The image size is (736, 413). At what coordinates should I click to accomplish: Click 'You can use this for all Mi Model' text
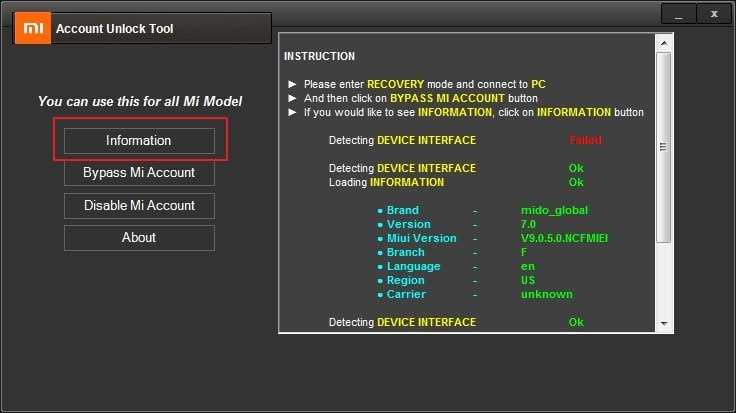[140, 101]
